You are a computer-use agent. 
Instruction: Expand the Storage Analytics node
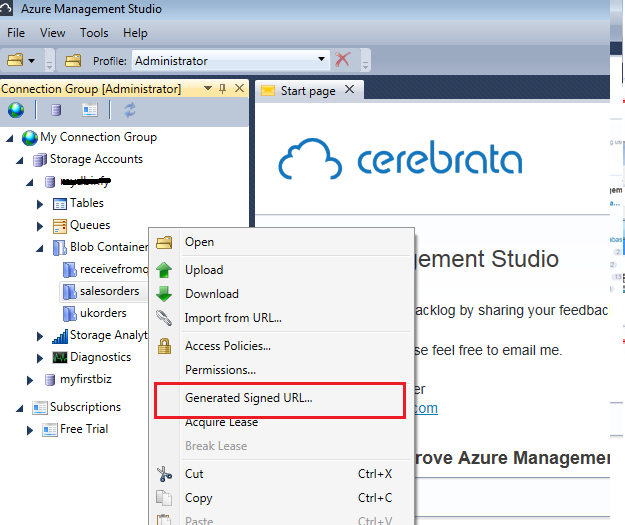(x=39, y=336)
